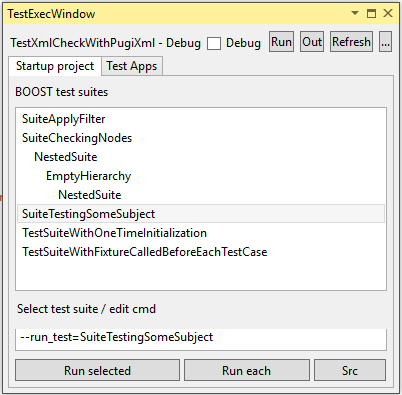Toggle the Debug checkbox

tap(214, 43)
